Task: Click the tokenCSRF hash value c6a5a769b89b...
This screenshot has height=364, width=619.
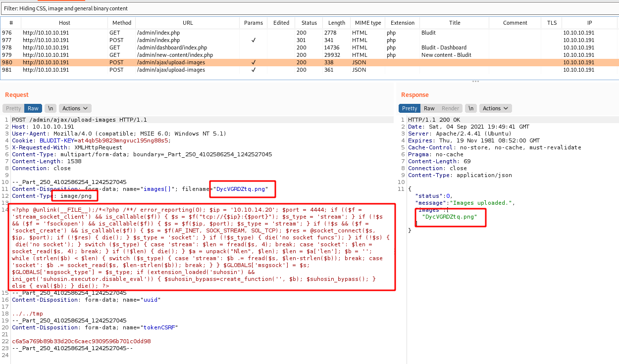Action: 81,341
